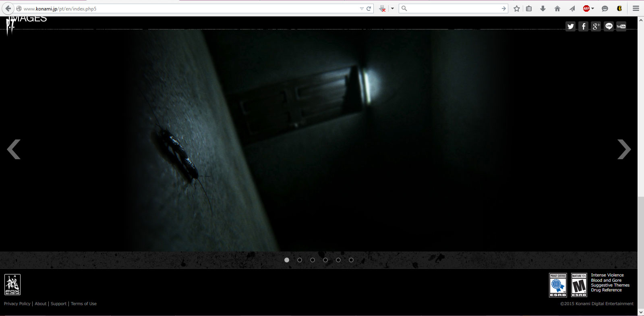Open the Terms of Use link
Screen dimensions: 644x316
[84, 304]
